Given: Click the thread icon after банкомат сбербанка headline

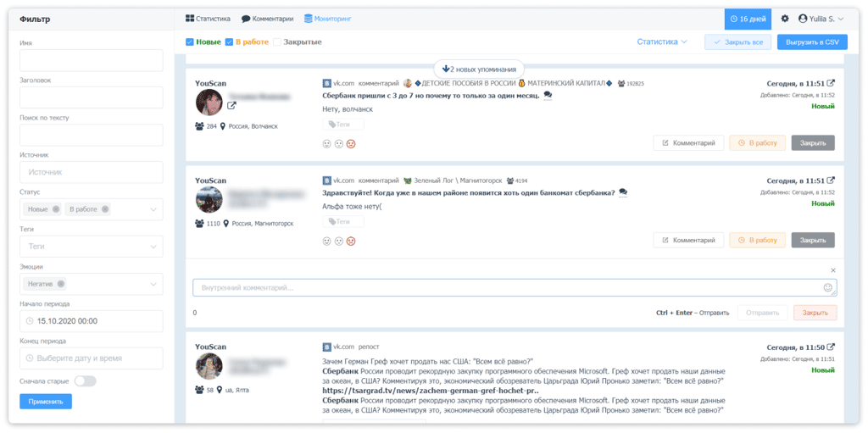Looking at the screenshot, I should tap(623, 192).
